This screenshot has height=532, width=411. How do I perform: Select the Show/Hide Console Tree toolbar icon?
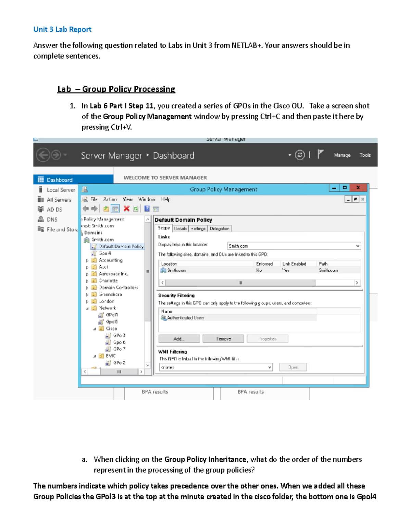(115, 209)
